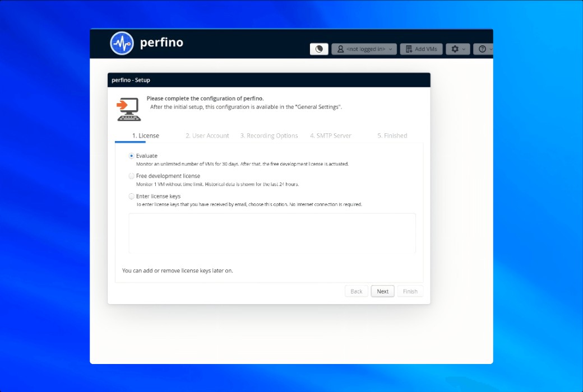Select the Enter license keys radio button
Screen dimensions: 583x392
(131, 196)
